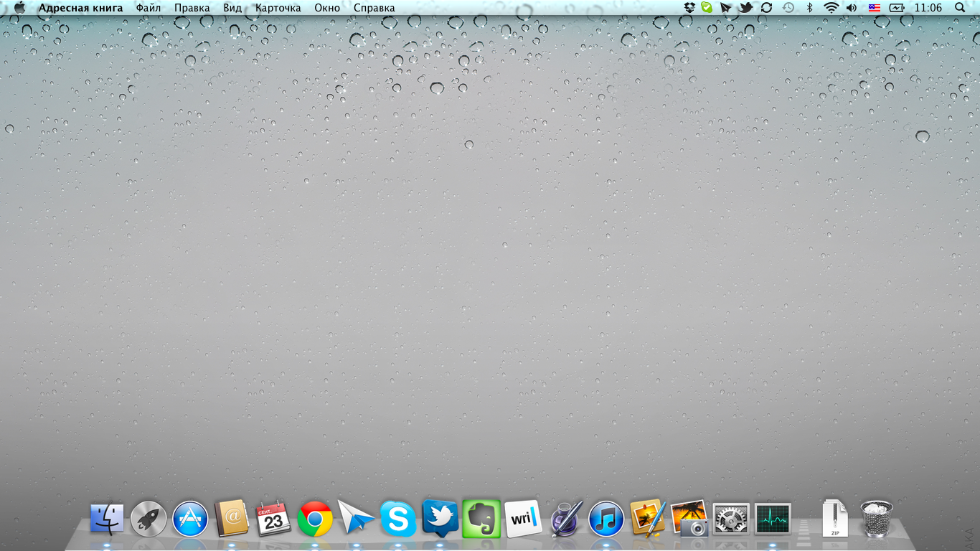Image resolution: width=980 pixels, height=551 pixels.
Task: Open the Apple menu
Action: [19, 8]
